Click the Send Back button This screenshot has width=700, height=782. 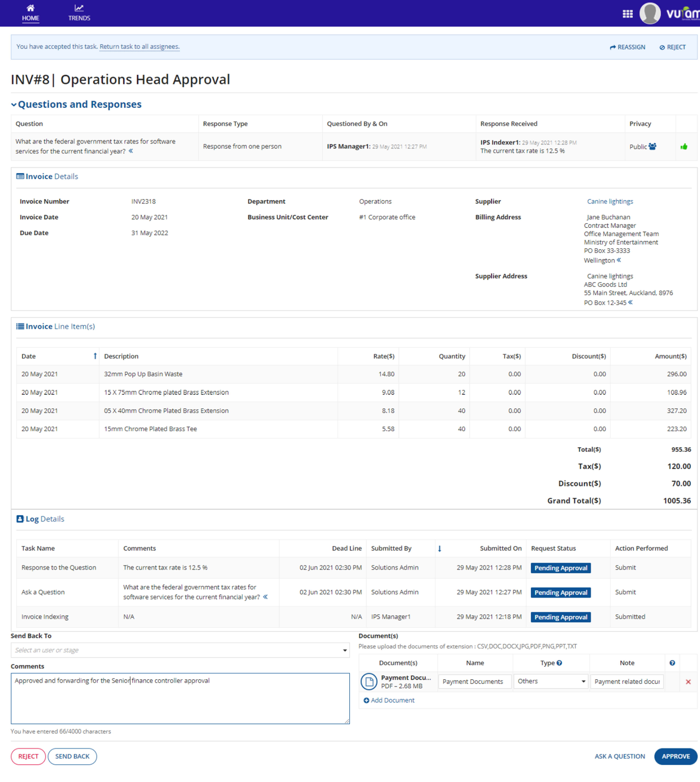(72, 756)
